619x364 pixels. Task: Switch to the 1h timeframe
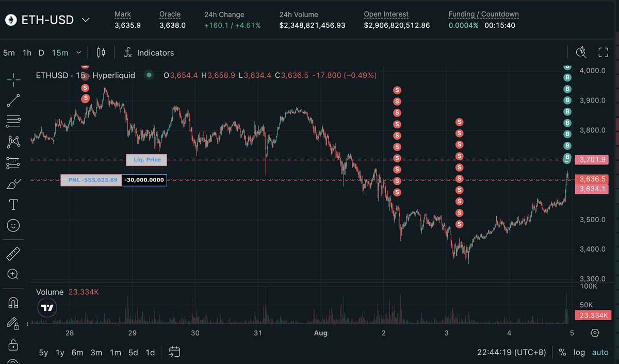click(x=27, y=53)
